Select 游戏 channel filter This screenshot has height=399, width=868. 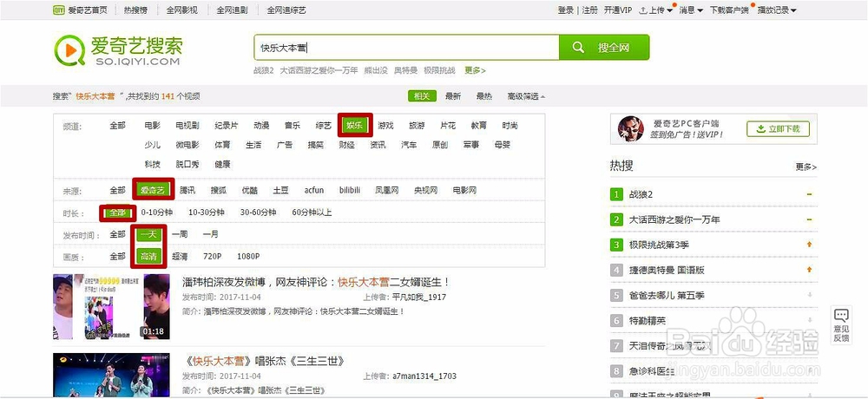pos(385,126)
